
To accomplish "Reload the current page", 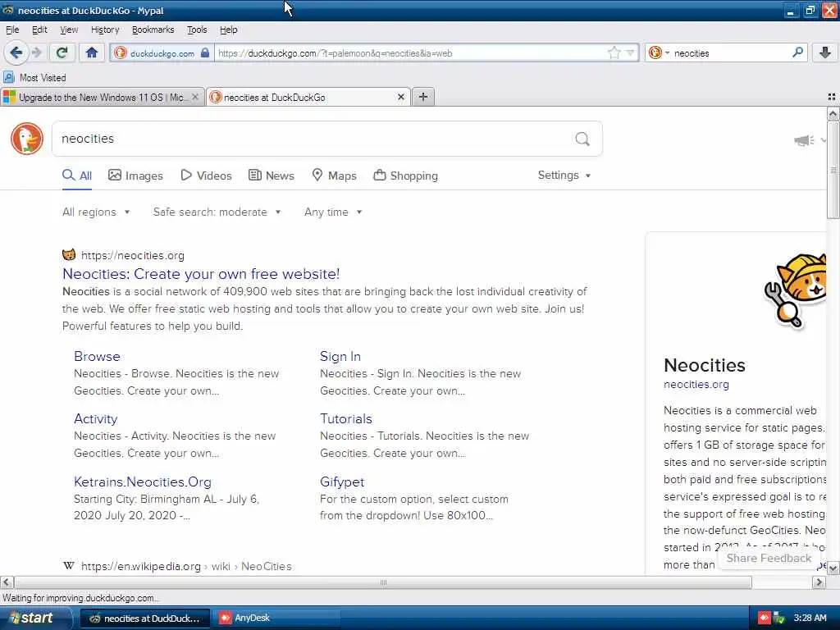I will [x=62, y=52].
